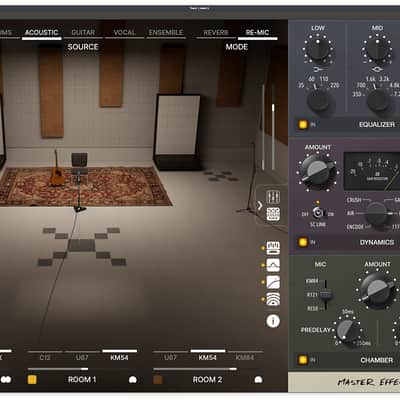This screenshot has width=400, height=400.
Task: Flip the SC LINK toggle switch
Action: [318, 212]
